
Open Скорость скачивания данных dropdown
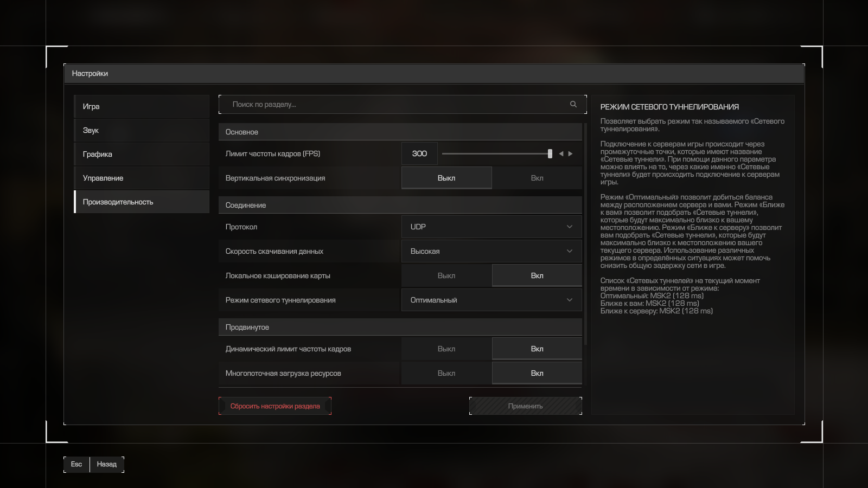(492, 251)
